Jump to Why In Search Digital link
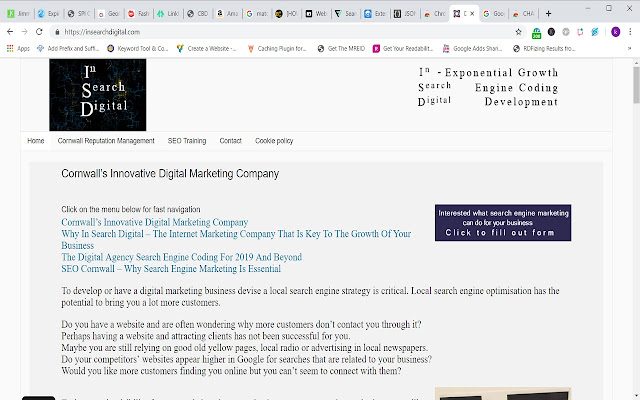Screen dimensions: 640x400 (x=236, y=239)
